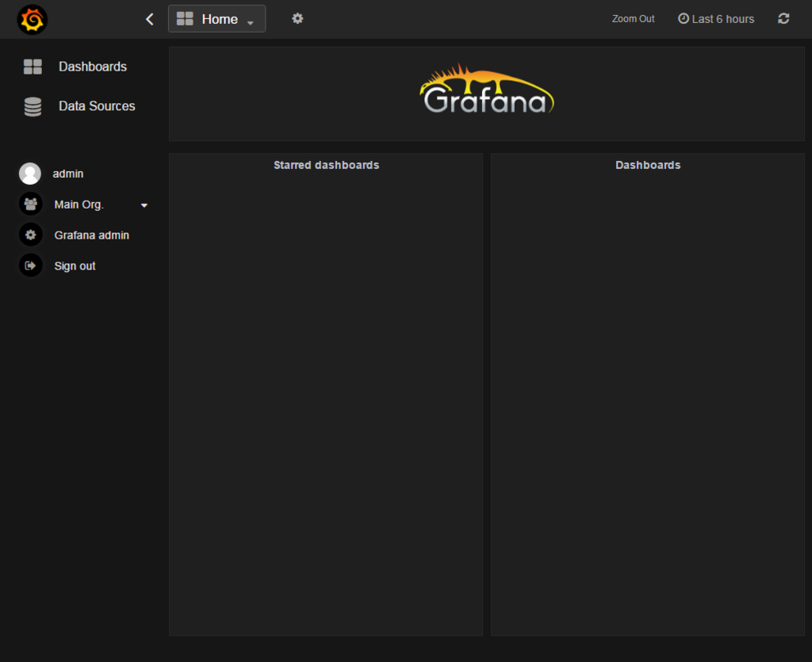Click the Grafana banner logo image
The width and height of the screenshot is (812, 662).
click(x=486, y=89)
